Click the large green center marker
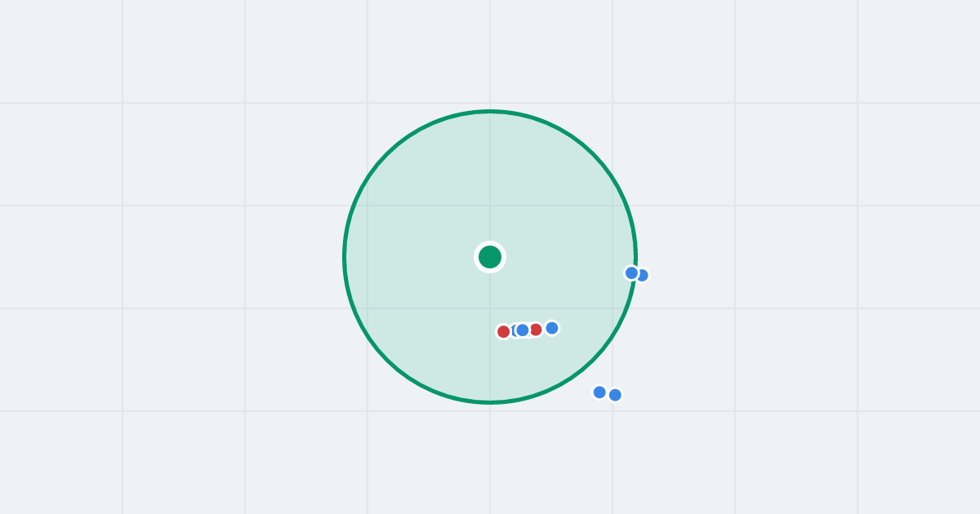Image resolution: width=980 pixels, height=514 pixels. point(490,257)
